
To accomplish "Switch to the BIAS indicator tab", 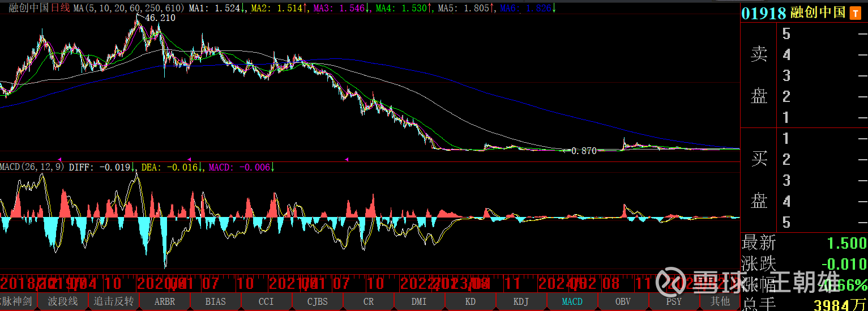I will (x=216, y=301).
